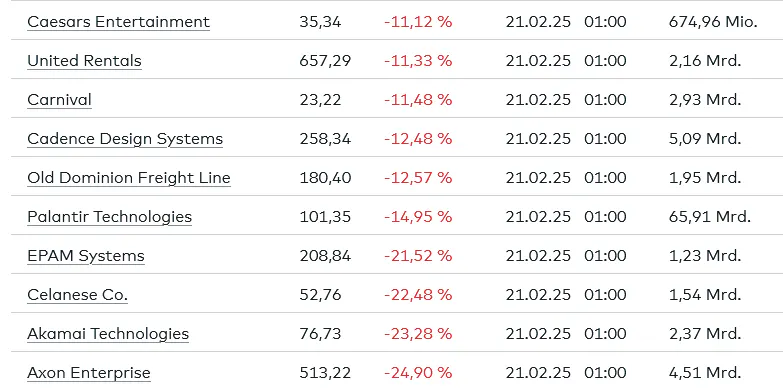
Task: Open the EPAM Systems link
Action: [86, 256]
